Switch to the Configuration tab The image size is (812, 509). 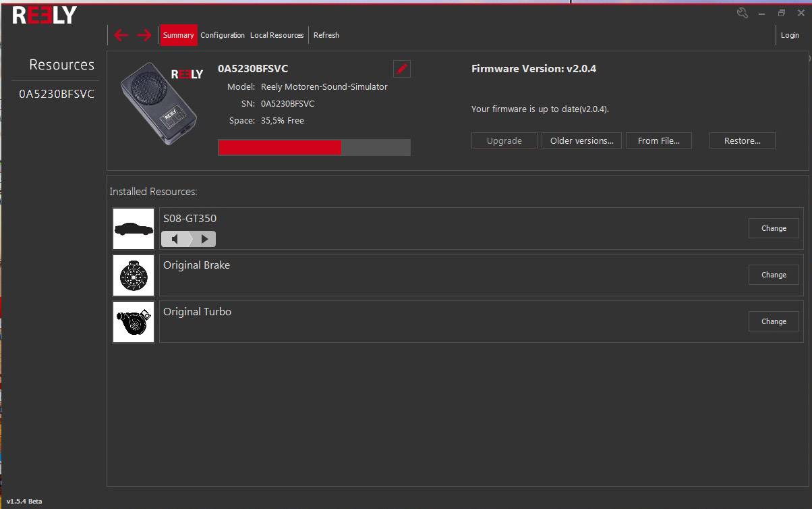pos(222,34)
